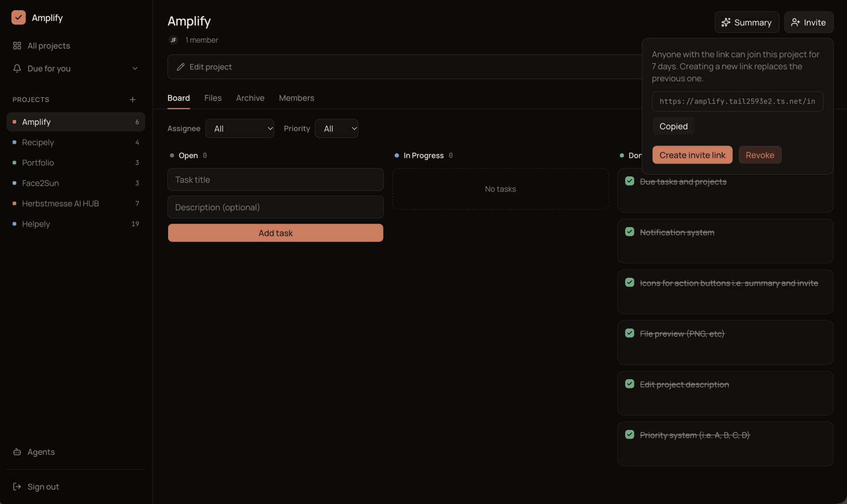Click the Sign out arrow icon

pos(17,487)
